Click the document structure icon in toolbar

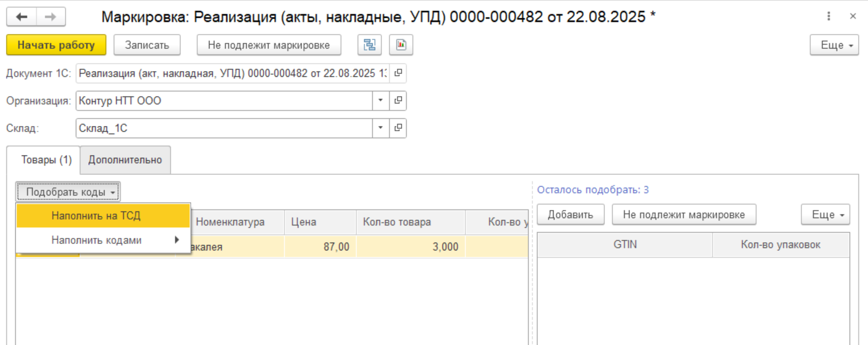369,45
